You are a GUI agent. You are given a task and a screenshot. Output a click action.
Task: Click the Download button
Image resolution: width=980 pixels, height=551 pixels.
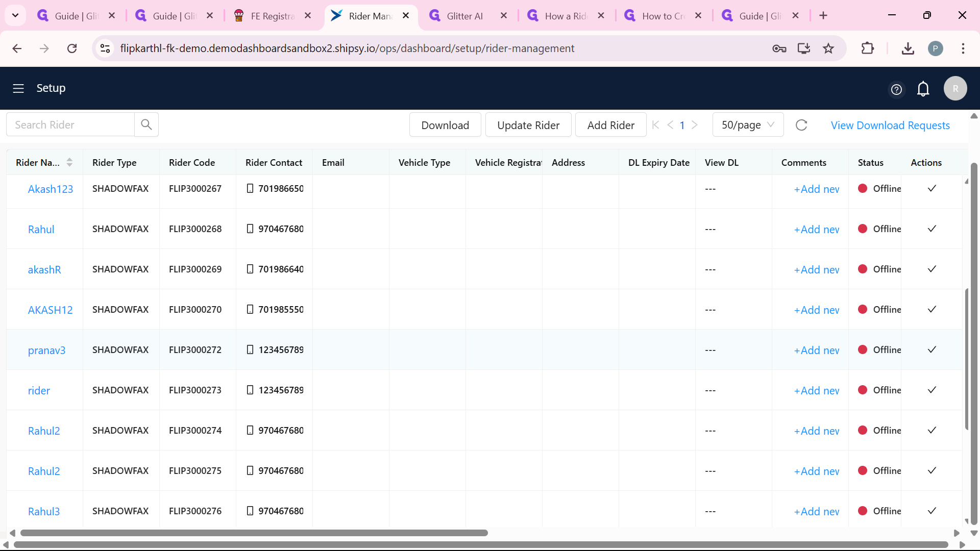[x=445, y=125]
